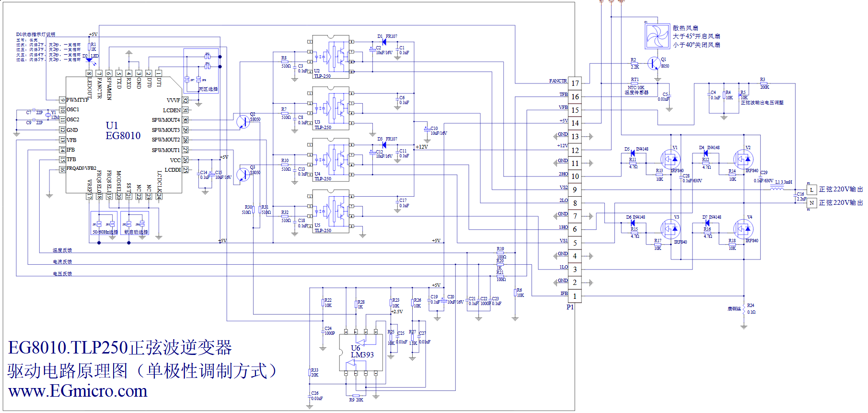Click the subtitle '驱动电路原理图（单极性调制方式）'

coord(142,370)
